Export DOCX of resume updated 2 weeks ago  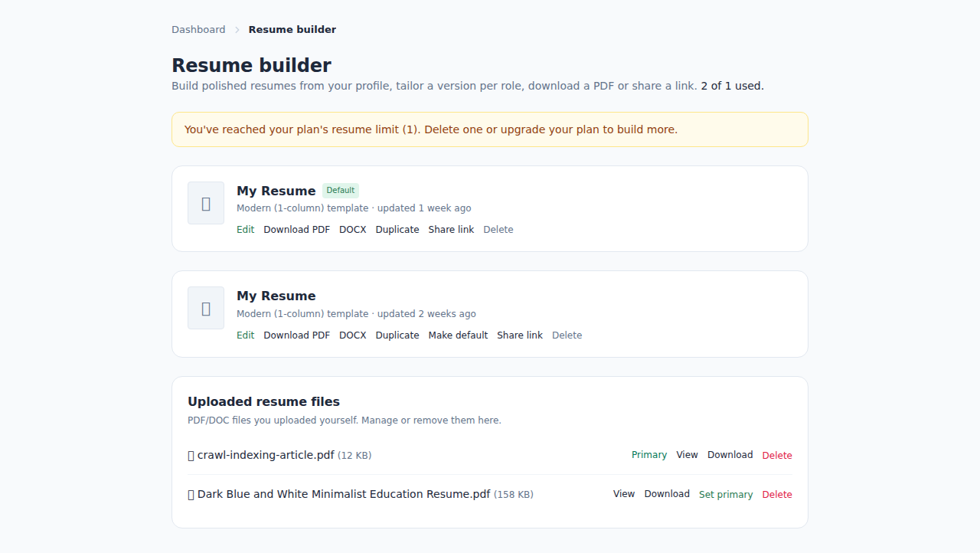(353, 335)
